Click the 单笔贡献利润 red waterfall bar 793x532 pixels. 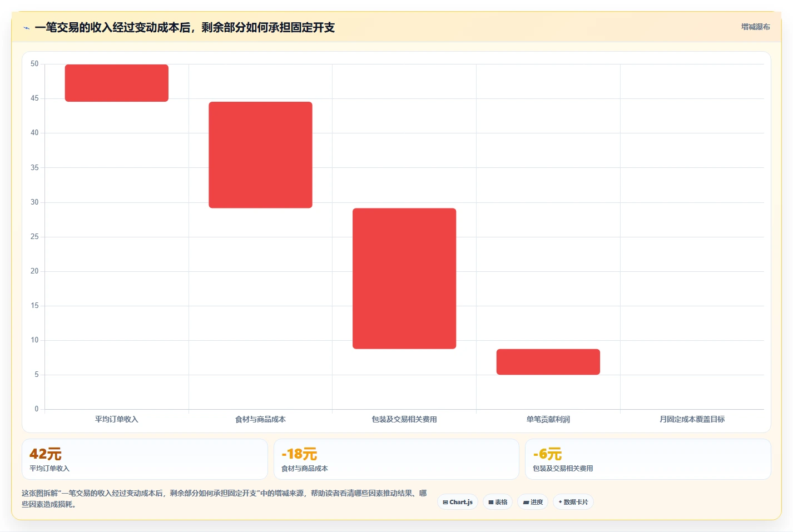548,362
